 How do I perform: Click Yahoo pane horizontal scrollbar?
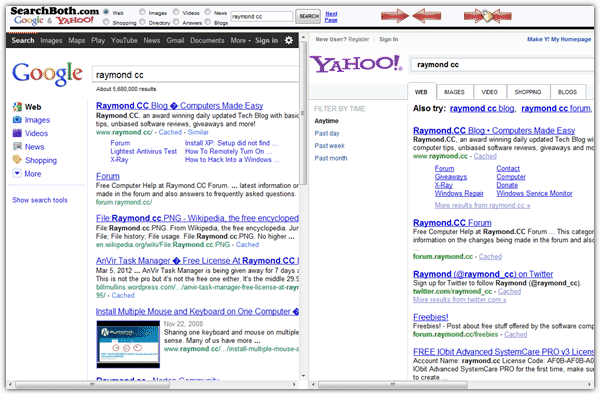coord(393,384)
